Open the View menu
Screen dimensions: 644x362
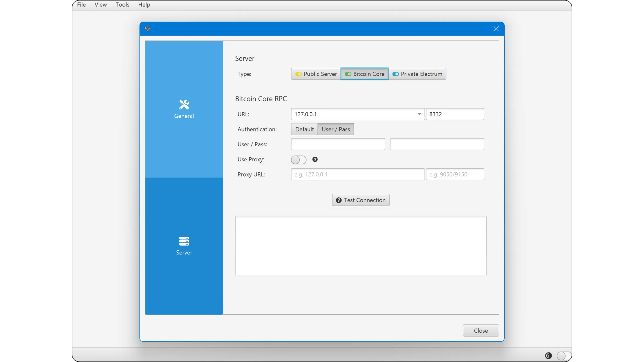[101, 5]
